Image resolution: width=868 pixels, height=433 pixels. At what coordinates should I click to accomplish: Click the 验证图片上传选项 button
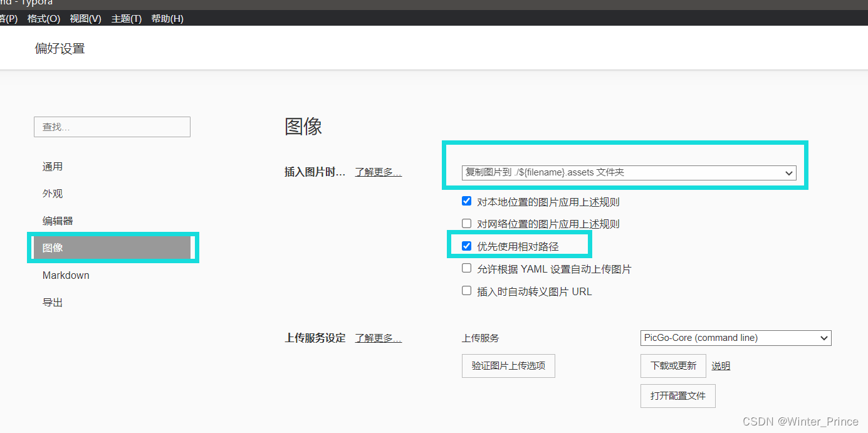point(508,366)
